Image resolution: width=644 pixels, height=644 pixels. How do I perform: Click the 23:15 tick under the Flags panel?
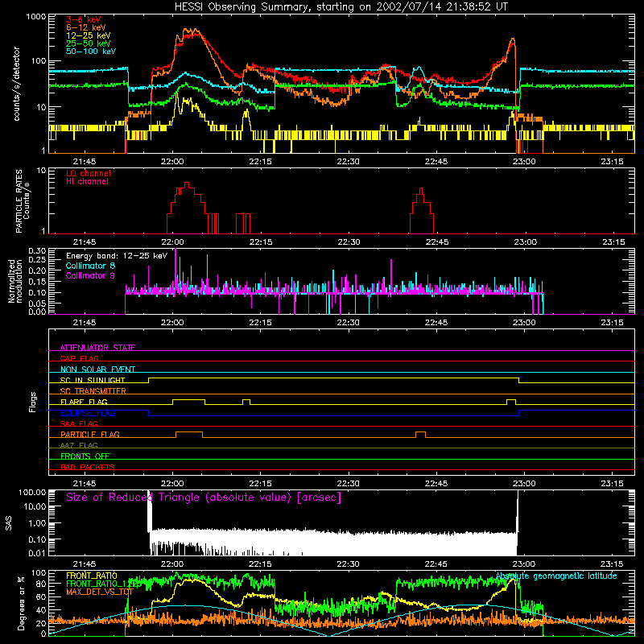[x=612, y=484]
